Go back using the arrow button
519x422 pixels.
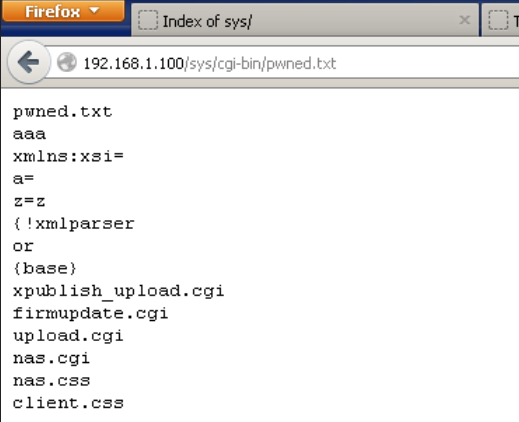[x=29, y=62]
